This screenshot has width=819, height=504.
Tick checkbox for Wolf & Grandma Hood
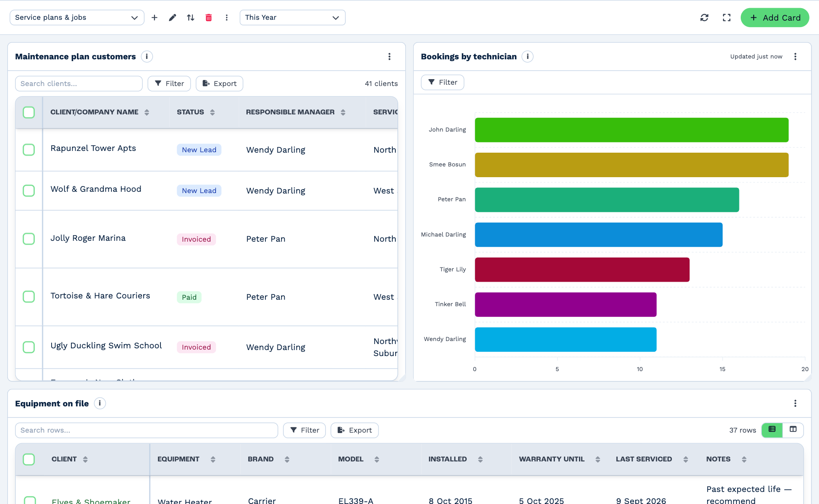click(29, 191)
